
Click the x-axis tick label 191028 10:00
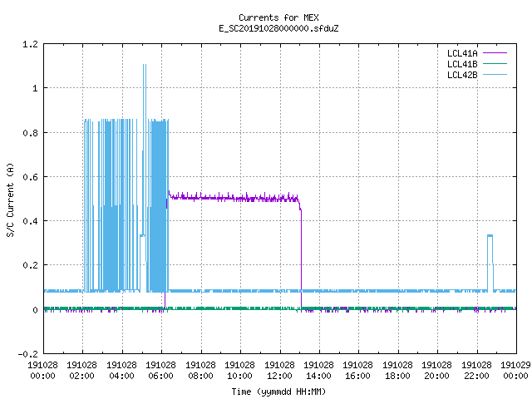[x=240, y=371]
